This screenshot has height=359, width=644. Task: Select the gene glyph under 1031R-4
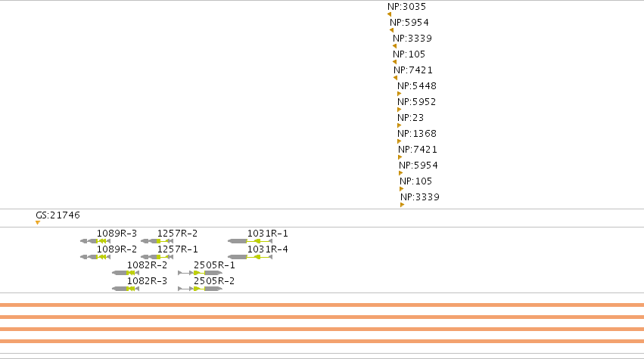(250, 257)
